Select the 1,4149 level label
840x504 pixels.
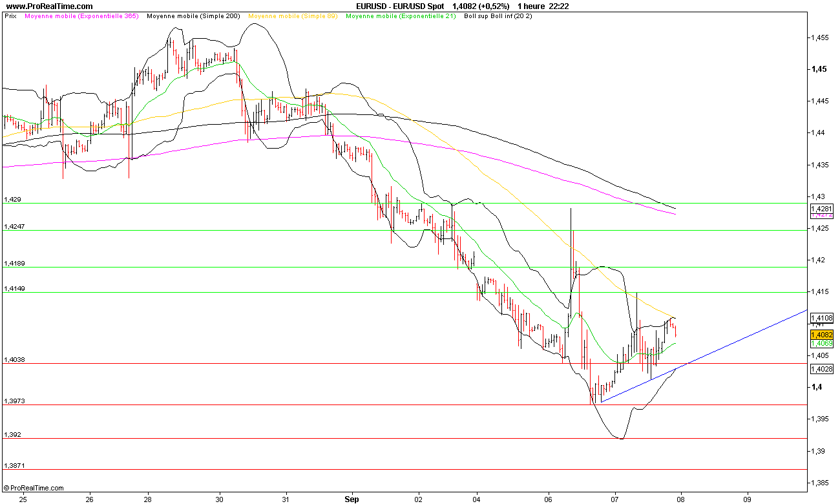point(15,289)
